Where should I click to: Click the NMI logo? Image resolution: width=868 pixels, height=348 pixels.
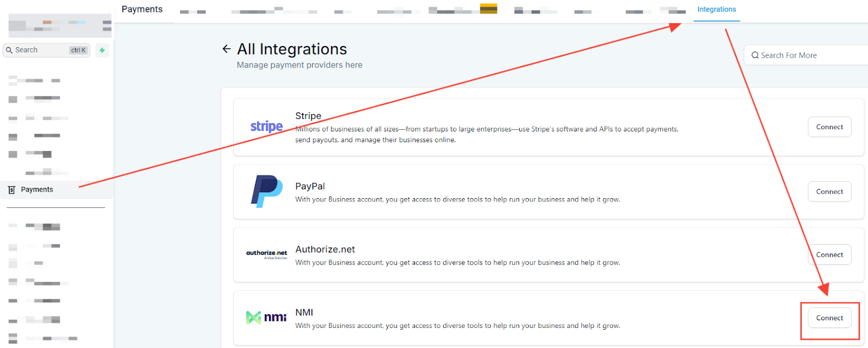tap(266, 317)
